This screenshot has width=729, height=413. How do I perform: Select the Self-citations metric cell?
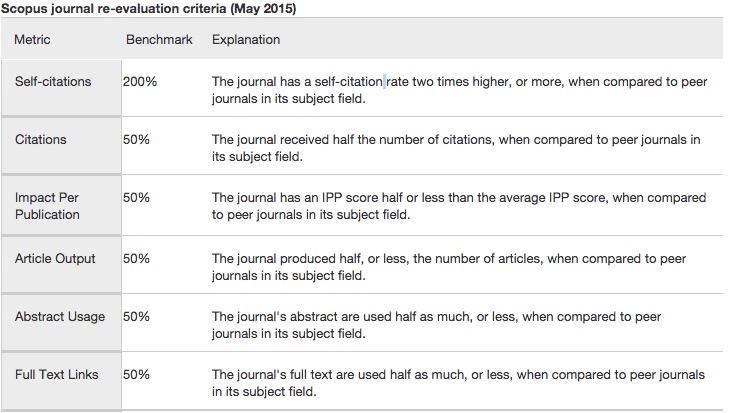(53, 81)
